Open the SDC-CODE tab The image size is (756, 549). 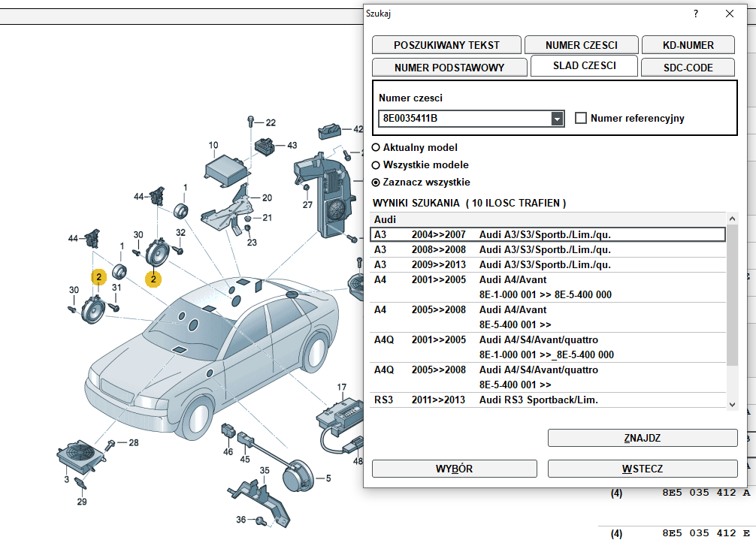[688, 68]
